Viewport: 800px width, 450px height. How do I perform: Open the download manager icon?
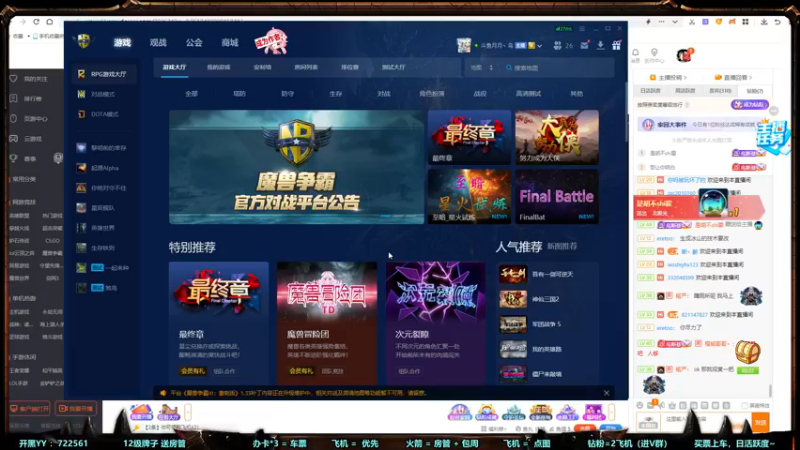click(601, 45)
